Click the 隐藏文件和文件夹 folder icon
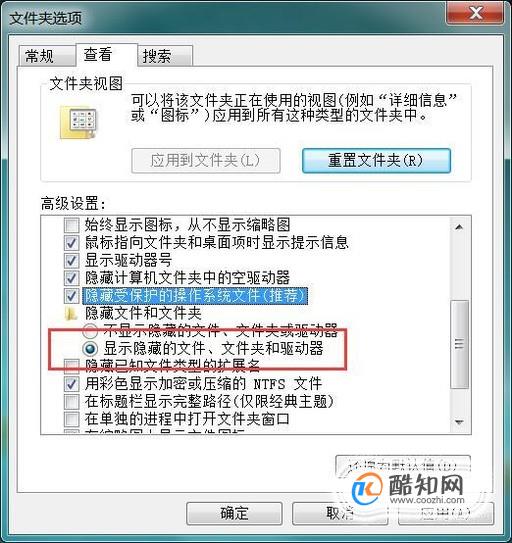Image resolution: width=512 pixels, height=543 pixels. coord(71,313)
